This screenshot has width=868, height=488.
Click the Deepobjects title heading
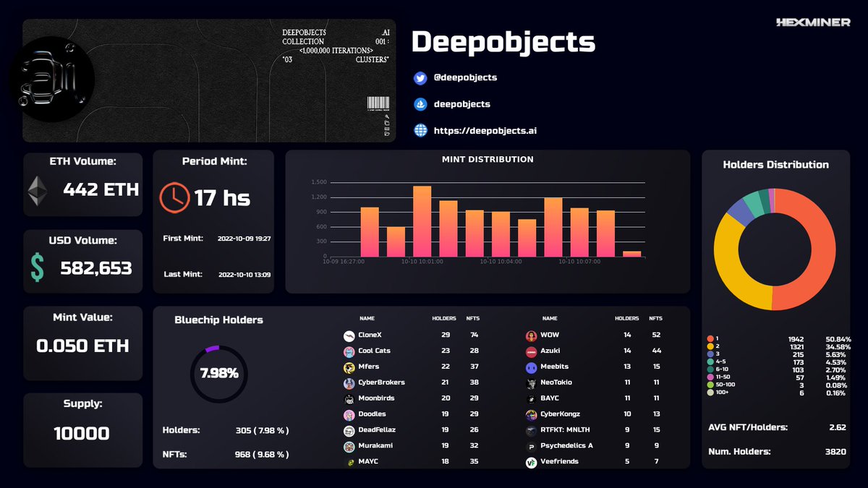503,43
